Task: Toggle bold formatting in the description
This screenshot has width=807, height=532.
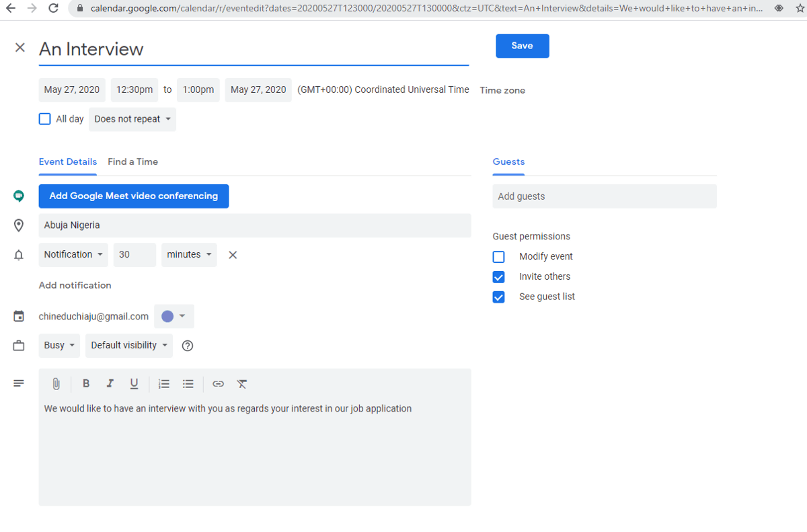Action: point(86,383)
